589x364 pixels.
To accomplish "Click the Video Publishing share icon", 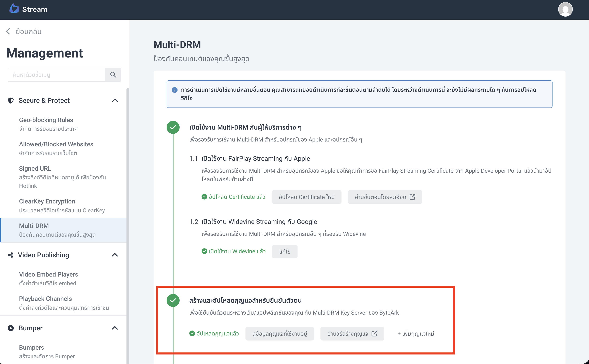I will point(10,255).
